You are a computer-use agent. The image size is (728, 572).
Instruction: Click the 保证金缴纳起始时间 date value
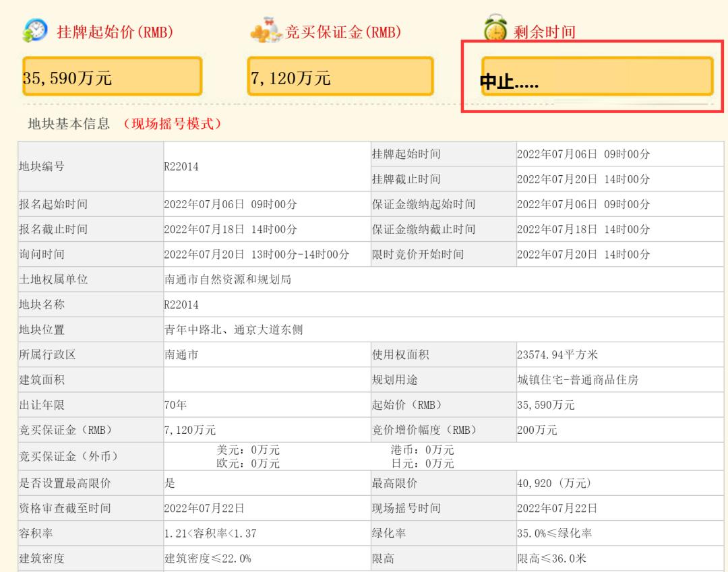coord(584,204)
